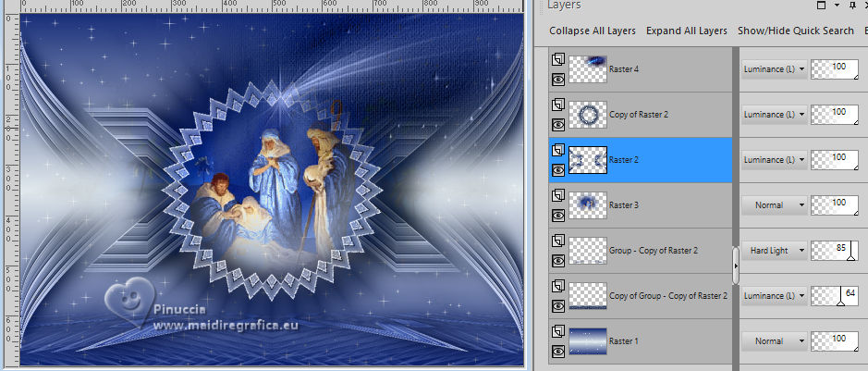Adjust opacity slider set to 85
Viewport: 868px width, 371px height.
click(835, 251)
